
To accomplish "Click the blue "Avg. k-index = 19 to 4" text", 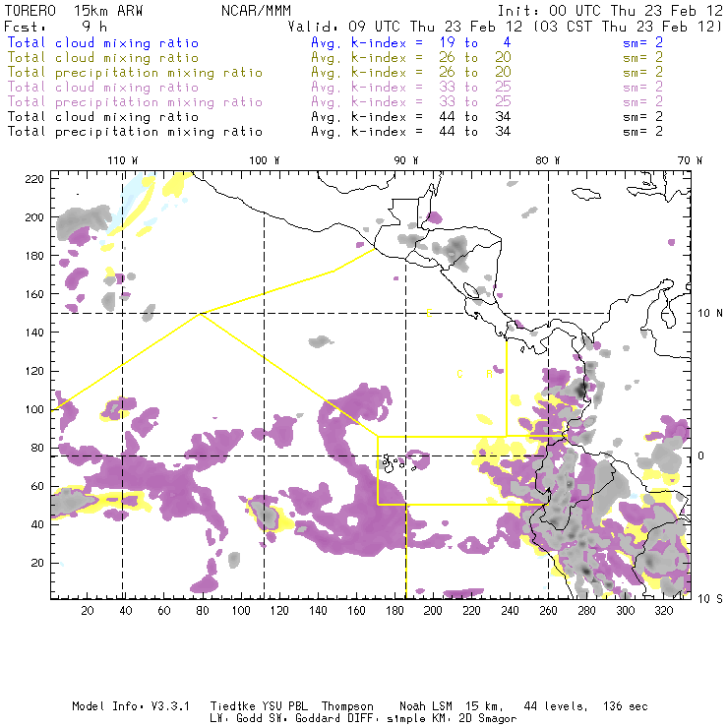I will 411,42.
